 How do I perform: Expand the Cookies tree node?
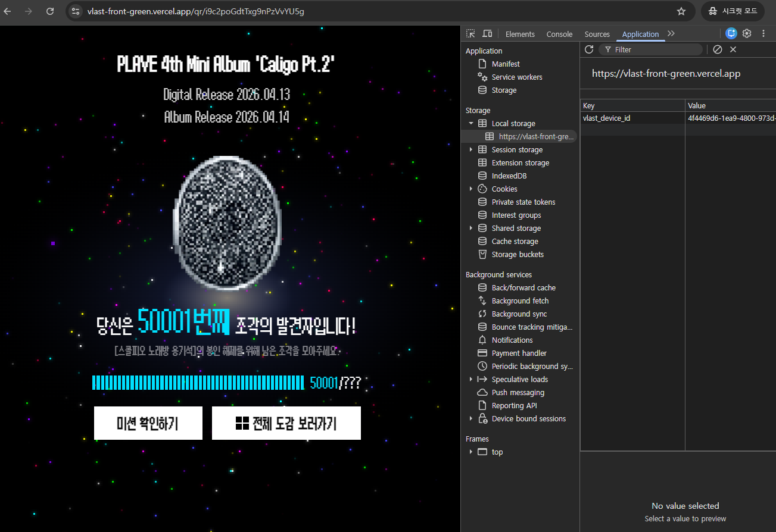pos(471,189)
